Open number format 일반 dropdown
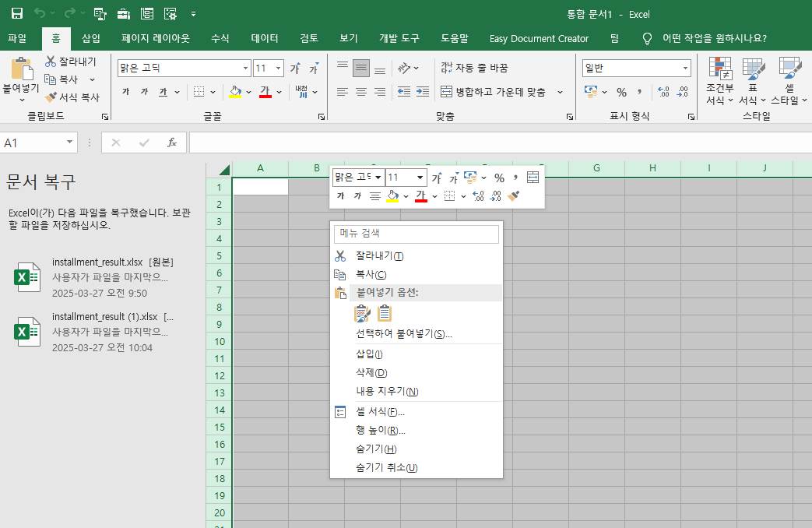This screenshot has height=528, width=812. point(685,68)
